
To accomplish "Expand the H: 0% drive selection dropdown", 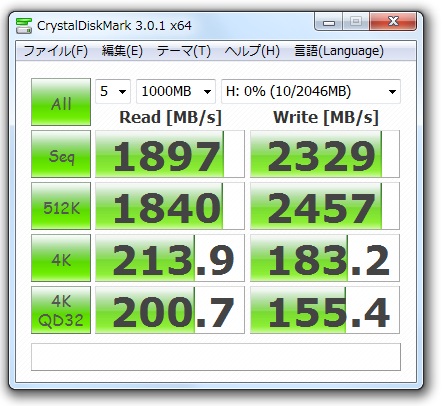I will point(311,91).
